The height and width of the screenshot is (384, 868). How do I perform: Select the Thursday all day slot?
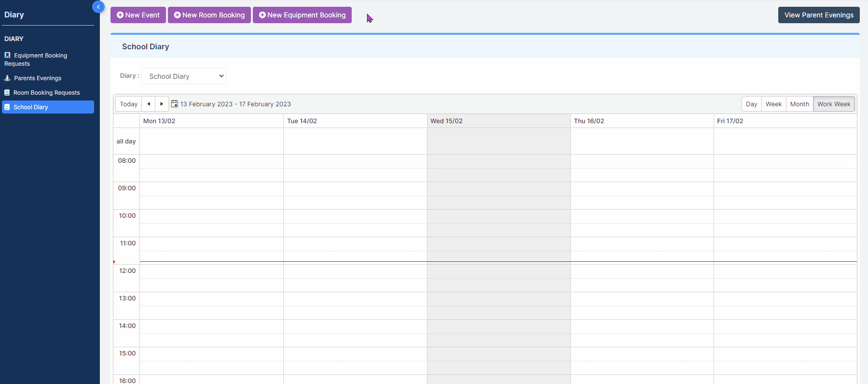pyautogui.click(x=642, y=141)
